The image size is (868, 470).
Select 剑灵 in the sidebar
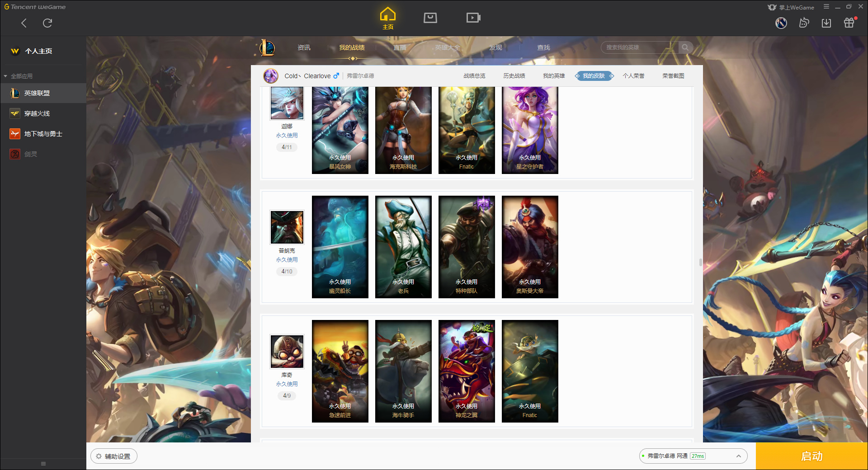point(43,154)
